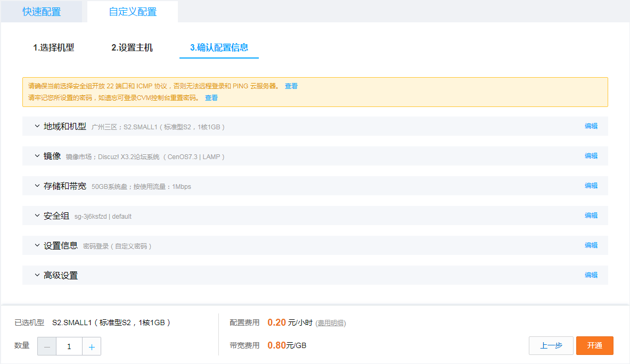Viewport: 630px width, 364px height.
Task: Click the 安全组 heading text
Action: [56, 216]
